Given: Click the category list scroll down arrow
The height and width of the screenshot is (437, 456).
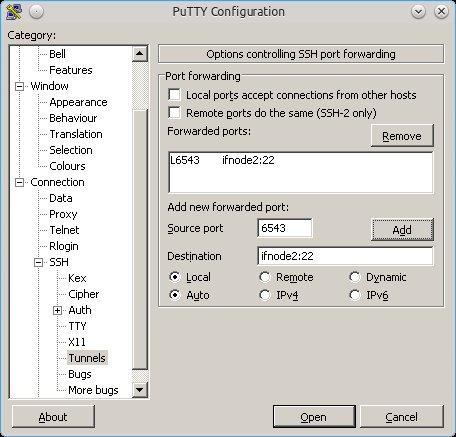Looking at the screenshot, I should coord(140,389).
